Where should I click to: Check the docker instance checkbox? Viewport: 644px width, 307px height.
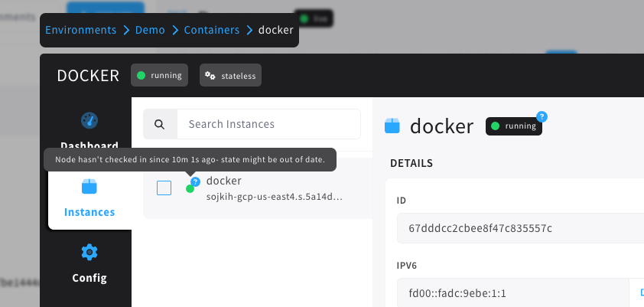[x=164, y=188]
